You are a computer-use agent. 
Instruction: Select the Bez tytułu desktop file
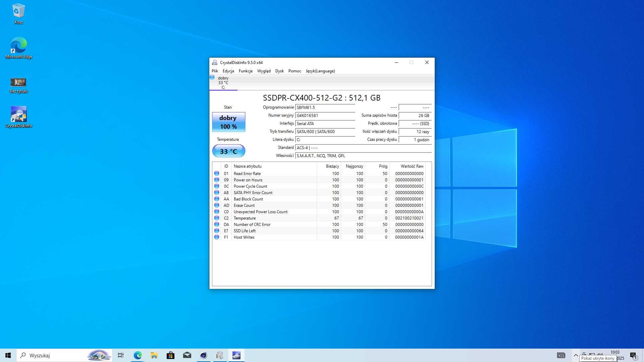click(x=18, y=85)
